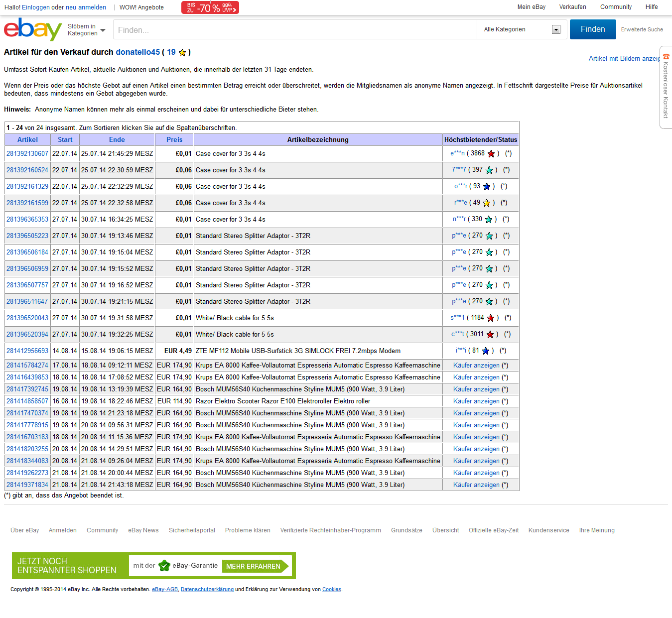Screen dimensions: 672x618
Task: Open Übersicht footer link
Action: point(446,530)
